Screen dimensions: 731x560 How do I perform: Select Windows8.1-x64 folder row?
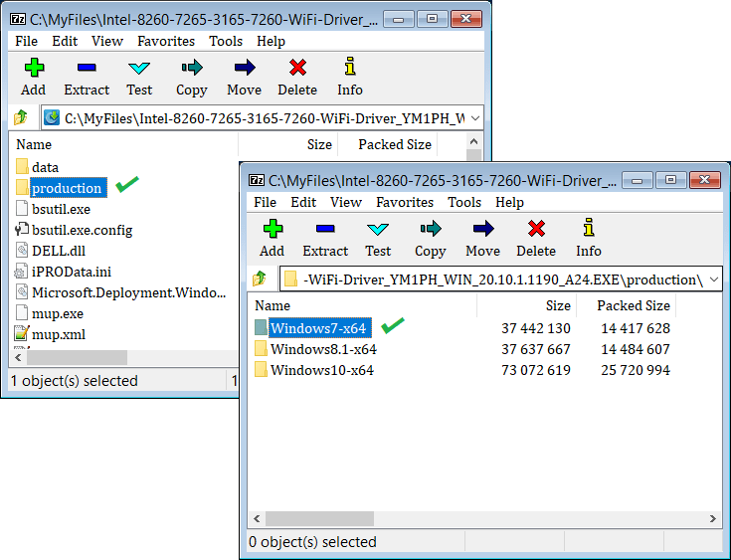(x=315, y=349)
